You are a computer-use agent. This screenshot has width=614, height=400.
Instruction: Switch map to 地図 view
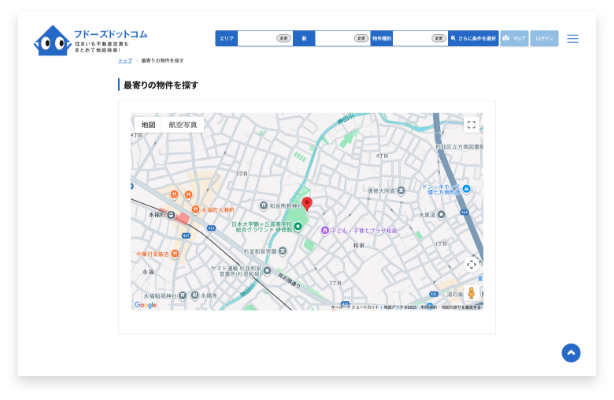click(x=148, y=125)
